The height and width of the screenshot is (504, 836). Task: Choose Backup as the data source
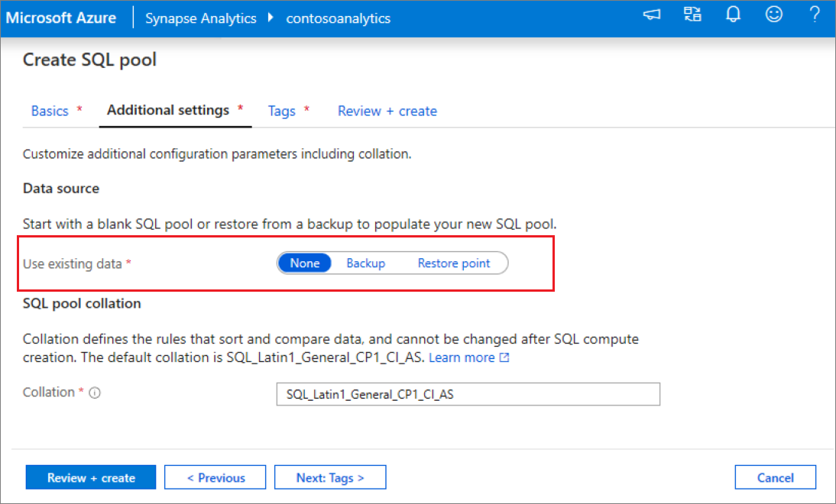365,263
